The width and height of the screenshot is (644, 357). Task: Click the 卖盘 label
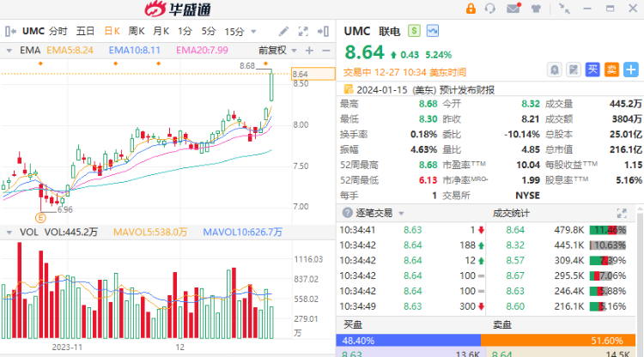[502, 325]
